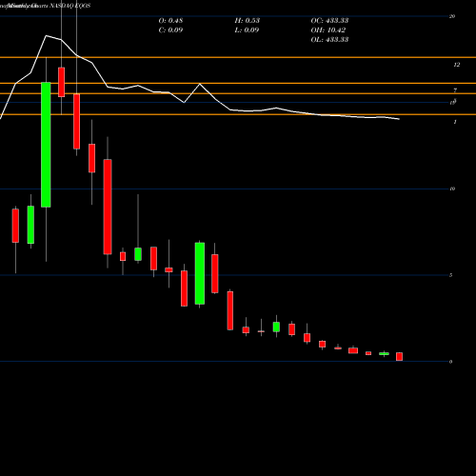Click the 20 price axis label
Image resolution: width=476 pixels, height=476 pixels.
tap(452, 16)
